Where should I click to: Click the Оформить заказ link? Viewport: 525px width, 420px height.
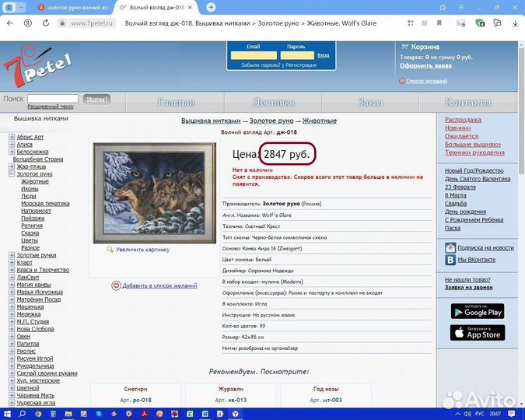coord(425,65)
